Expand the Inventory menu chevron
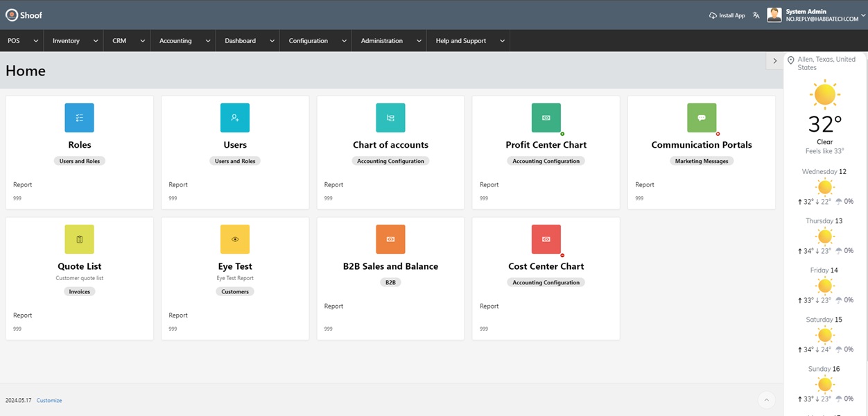 tap(95, 41)
